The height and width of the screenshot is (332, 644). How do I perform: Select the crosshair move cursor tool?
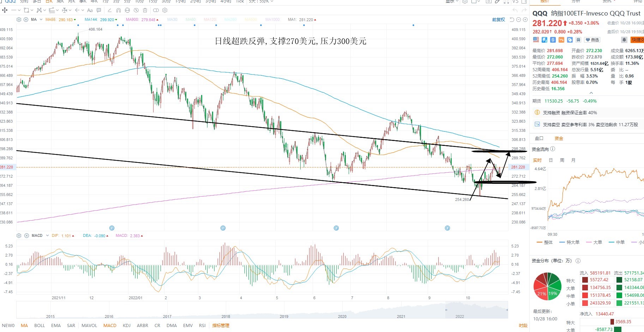pyautogui.click(x=5, y=10)
